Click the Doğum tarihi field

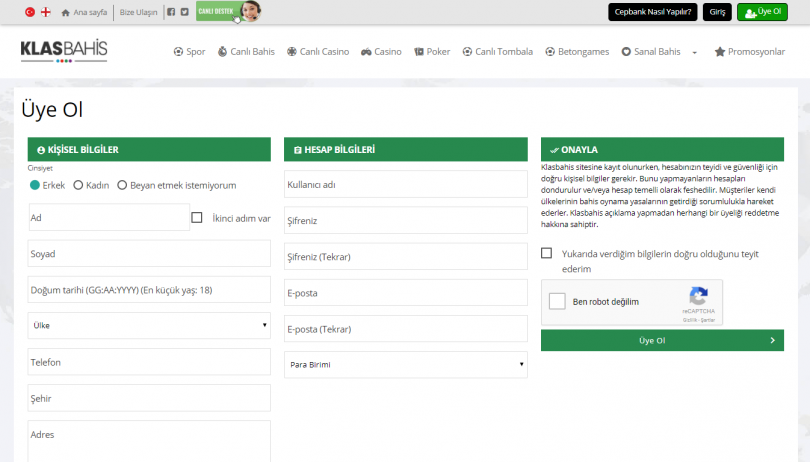[x=149, y=290]
